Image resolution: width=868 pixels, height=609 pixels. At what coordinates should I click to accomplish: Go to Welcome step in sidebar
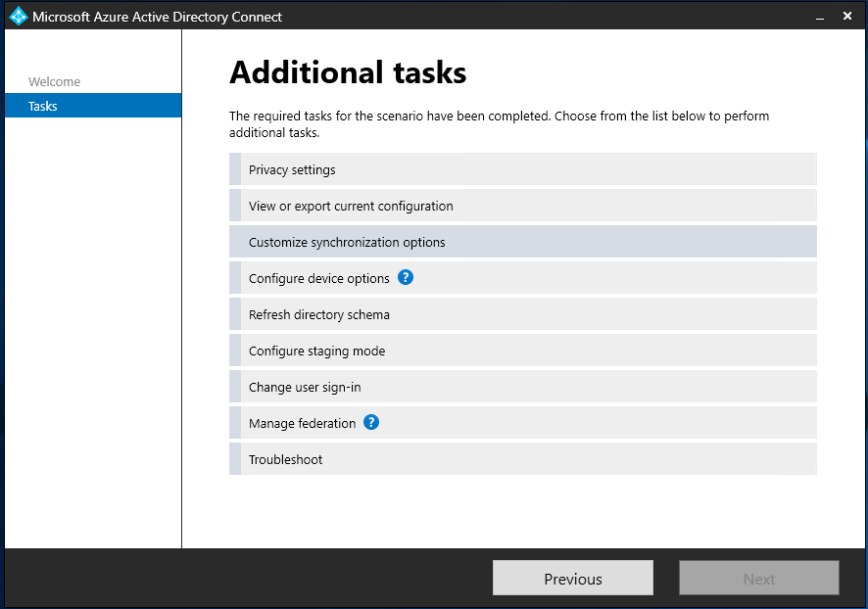click(x=55, y=82)
